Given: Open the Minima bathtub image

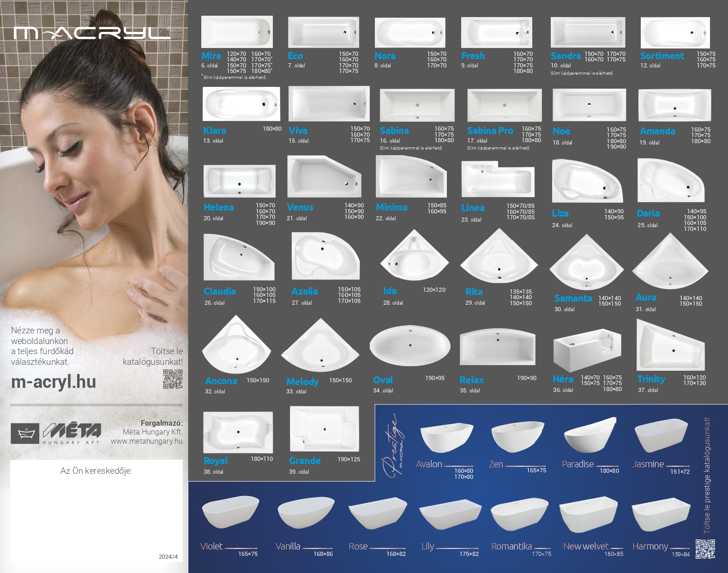Looking at the screenshot, I should click(x=411, y=177).
